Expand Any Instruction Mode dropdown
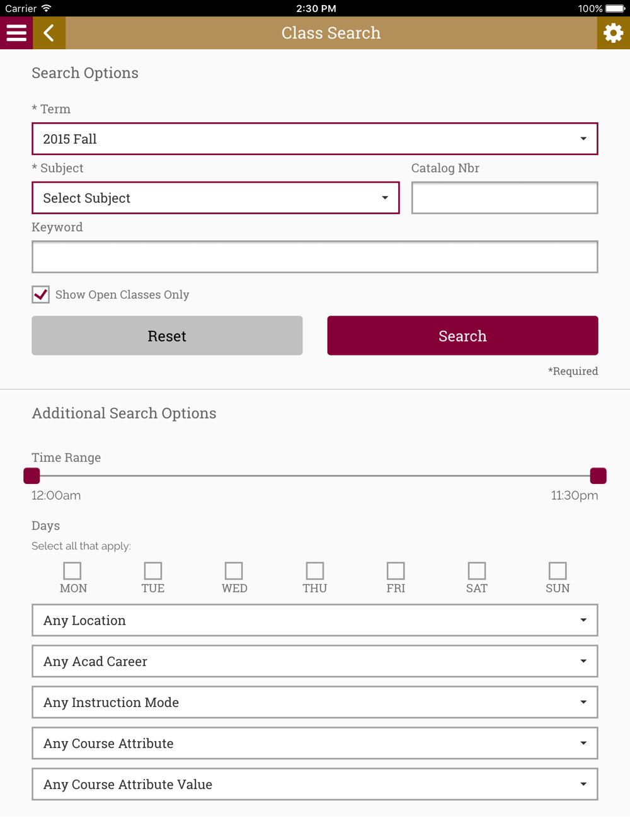630x840 pixels. (315, 702)
